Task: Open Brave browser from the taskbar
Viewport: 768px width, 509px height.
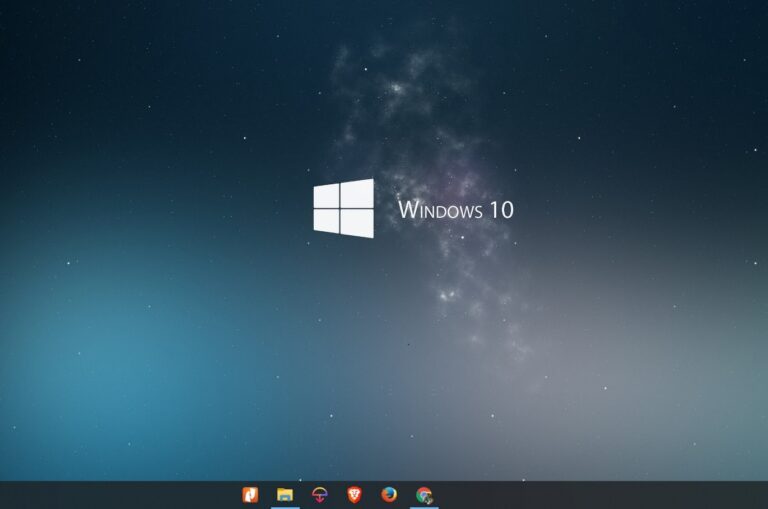Action: (355, 495)
